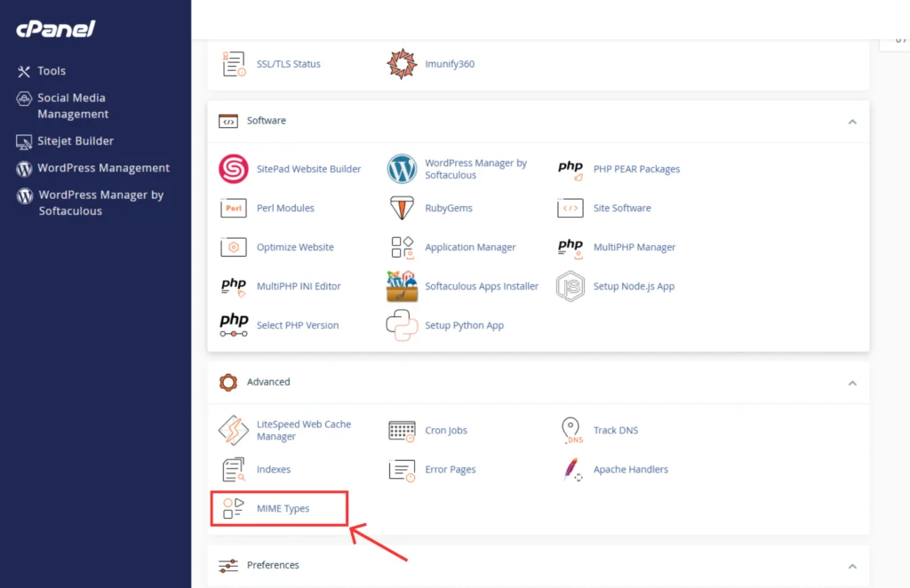Click the Setup Node.js App icon
The width and height of the screenshot is (910, 588).
pos(570,286)
